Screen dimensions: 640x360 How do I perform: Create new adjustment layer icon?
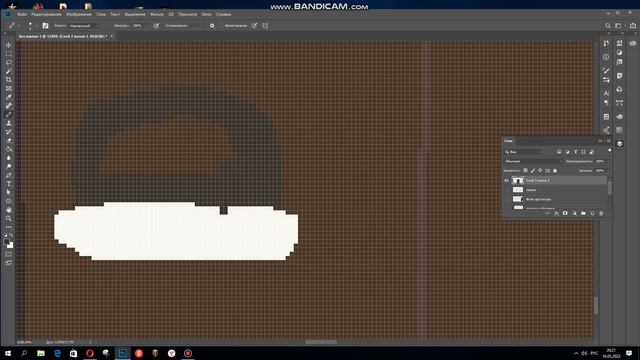(x=574, y=213)
